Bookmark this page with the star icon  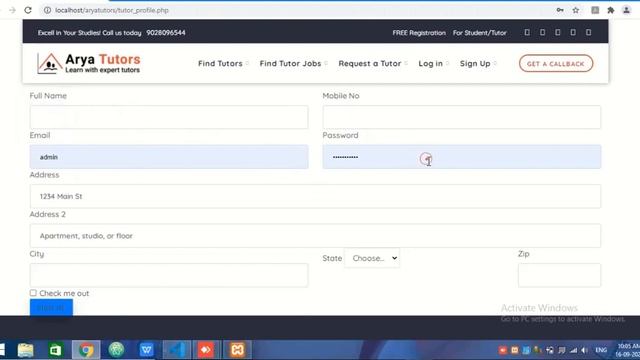coord(576,10)
